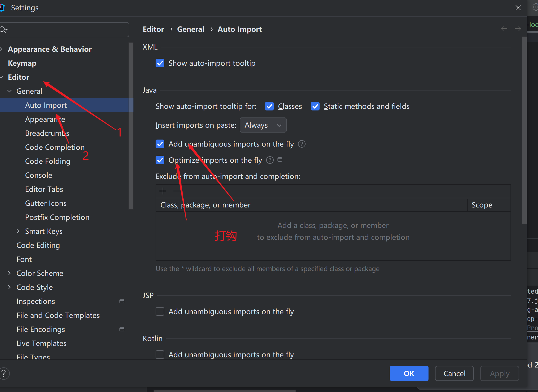This screenshot has width=538, height=392.
Task: Click the forward navigation arrow icon
Action: 518,29
